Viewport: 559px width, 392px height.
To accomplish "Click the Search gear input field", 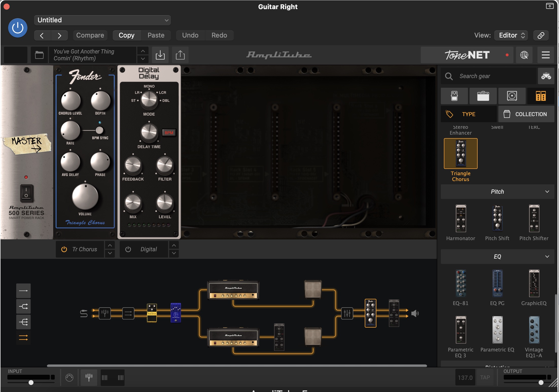I will point(489,76).
